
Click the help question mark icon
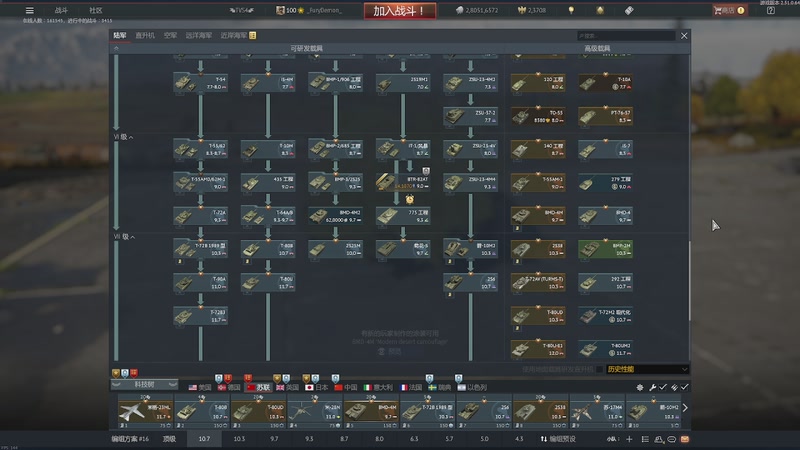click(x=770, y=10)
